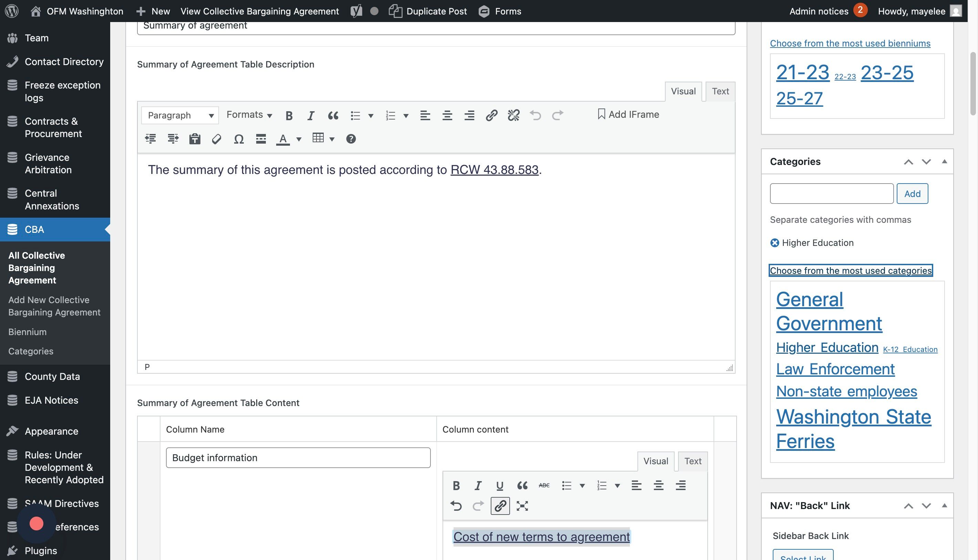Open the text color picker arrow
The width and height of the screenshot is (978, 560).
(299, 139)
